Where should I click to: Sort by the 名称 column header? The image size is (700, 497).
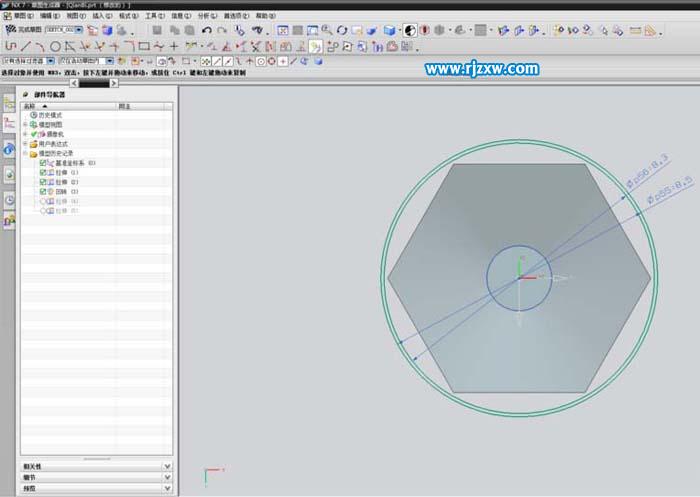[x=28, y=105]
